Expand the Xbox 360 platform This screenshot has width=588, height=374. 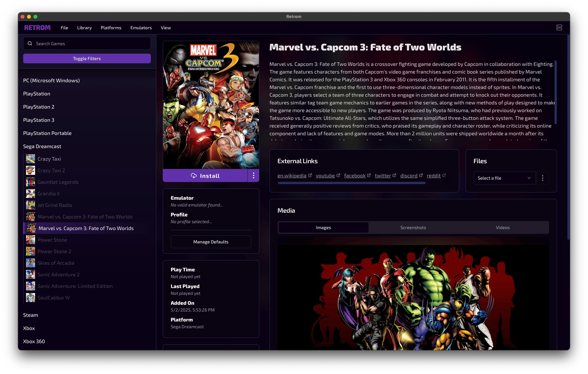(x=34, y=341)
